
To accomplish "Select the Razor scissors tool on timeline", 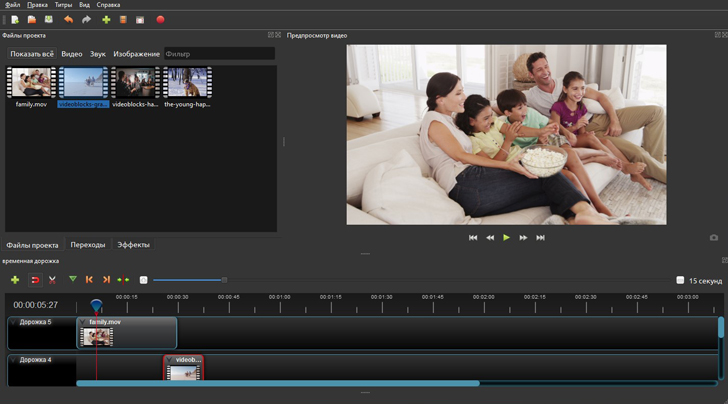I will pos(52,280).
